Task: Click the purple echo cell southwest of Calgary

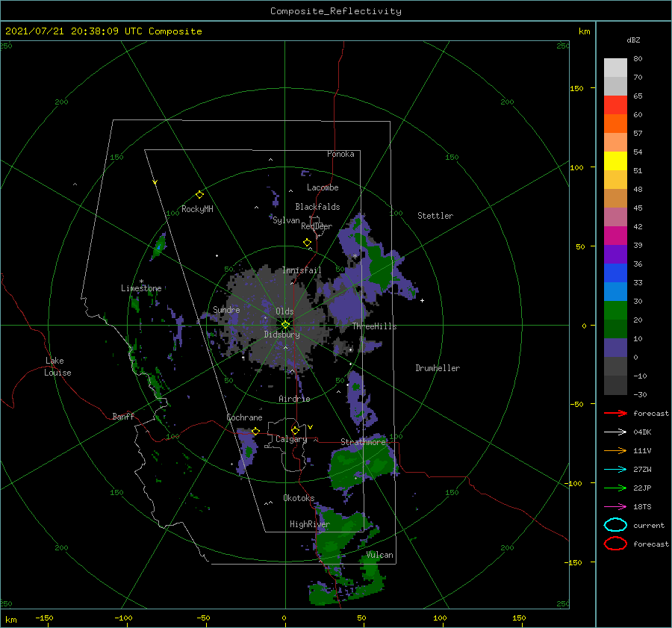Action: coord(248,453)
